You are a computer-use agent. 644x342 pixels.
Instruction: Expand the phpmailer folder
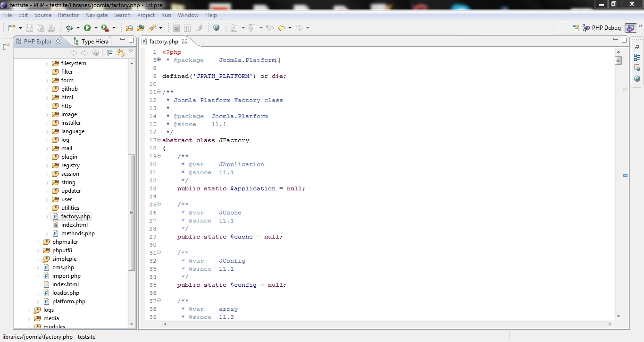(38, 242)
